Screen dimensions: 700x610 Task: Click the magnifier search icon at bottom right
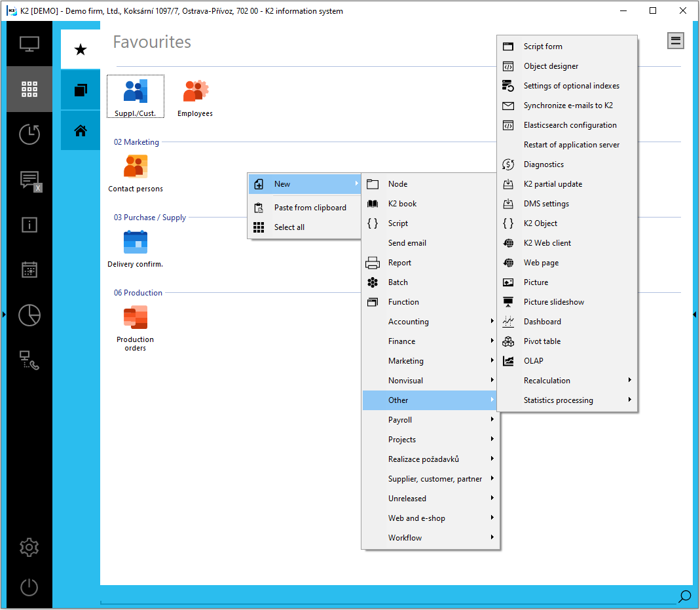click(x=684, y=596)
